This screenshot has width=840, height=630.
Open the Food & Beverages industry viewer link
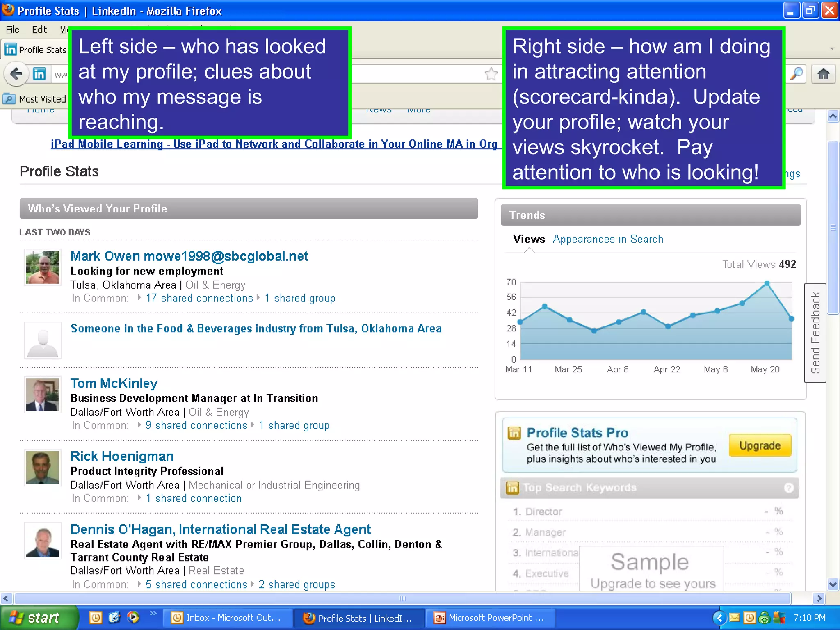tap(256, 329)
